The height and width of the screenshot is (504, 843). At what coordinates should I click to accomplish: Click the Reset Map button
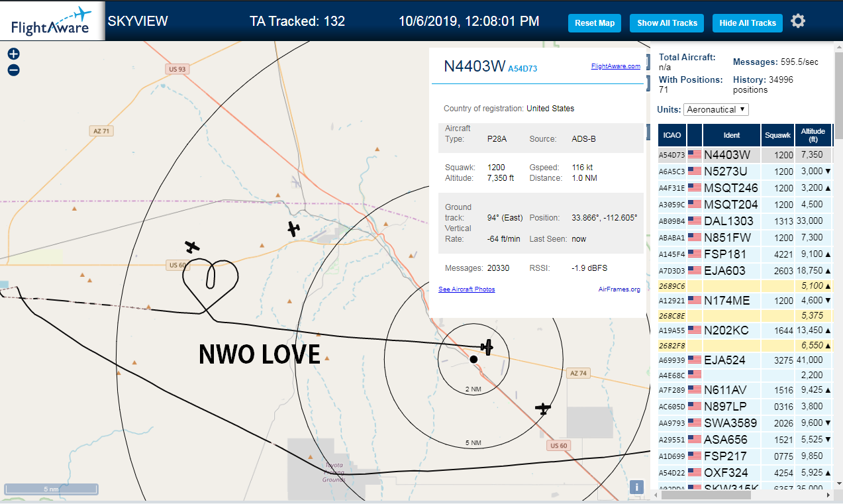point(595,23)
